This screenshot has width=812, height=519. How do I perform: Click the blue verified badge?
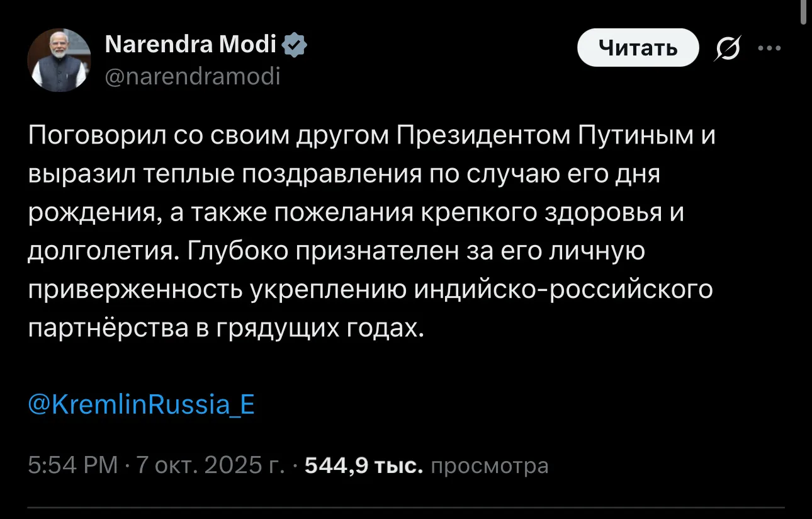pyautogui.click(x=295, y=45)
